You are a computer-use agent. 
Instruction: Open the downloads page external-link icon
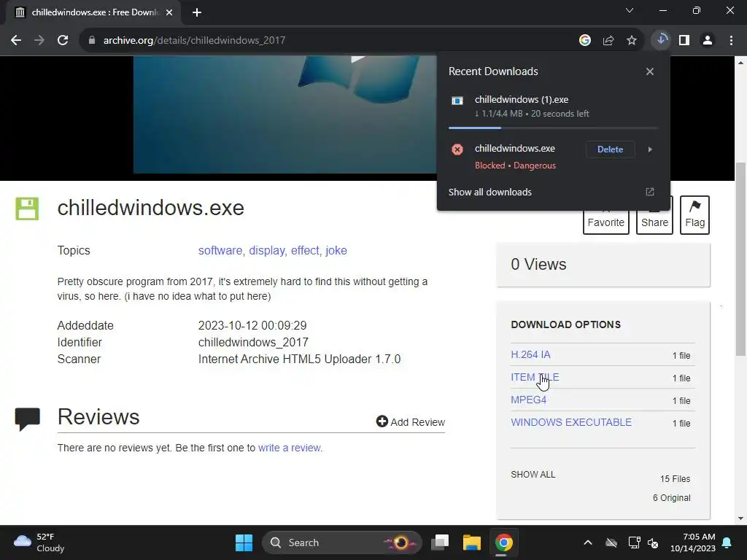(x=650, y=192)
